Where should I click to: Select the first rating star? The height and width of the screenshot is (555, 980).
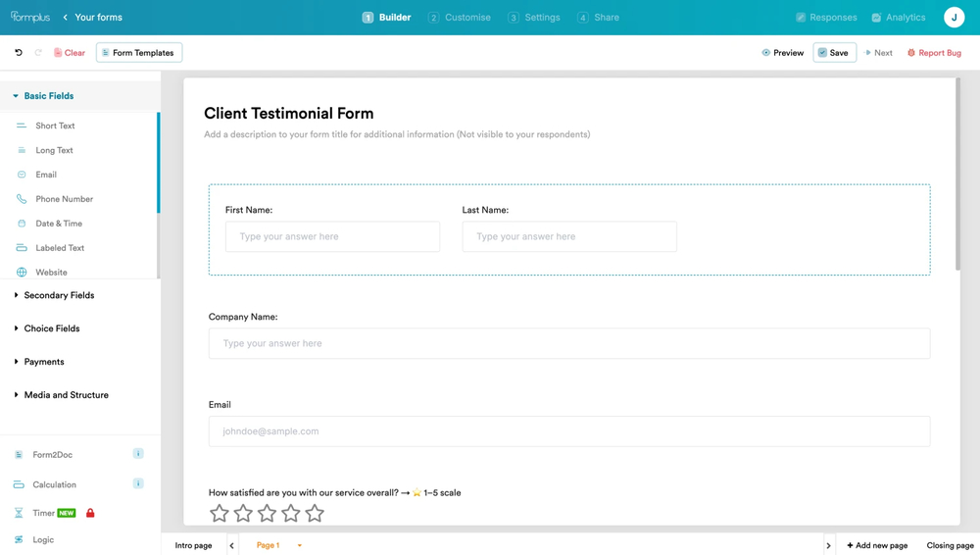220,513
